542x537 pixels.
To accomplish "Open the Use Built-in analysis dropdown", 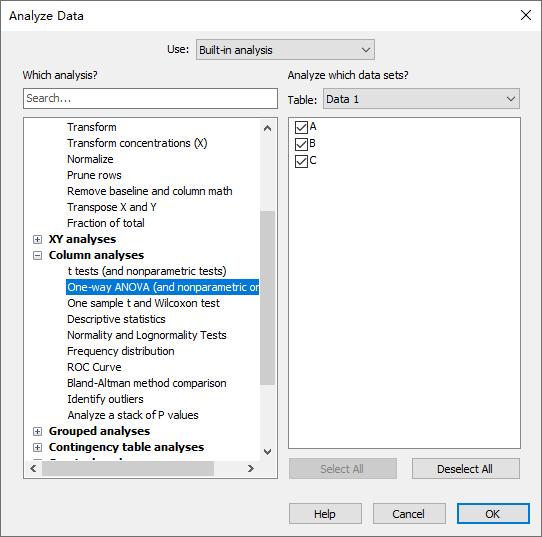I will pyautogui.click(x=285, y=50).
